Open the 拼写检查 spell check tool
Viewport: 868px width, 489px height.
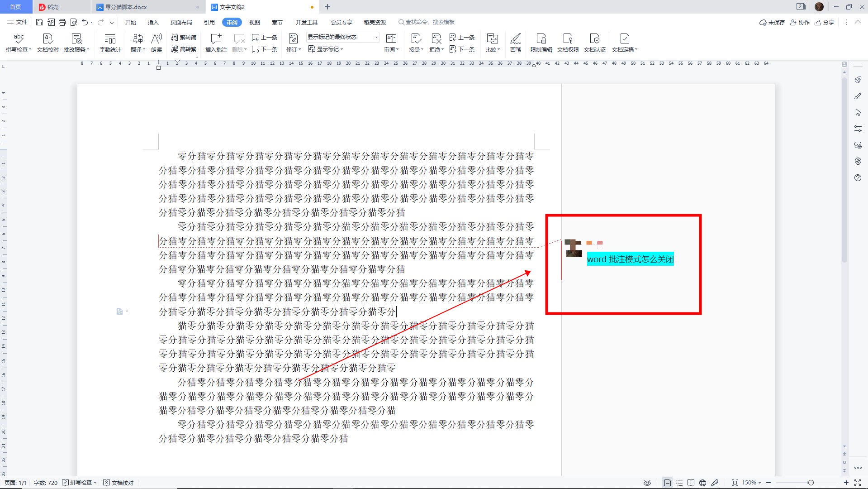coord(18,43)
